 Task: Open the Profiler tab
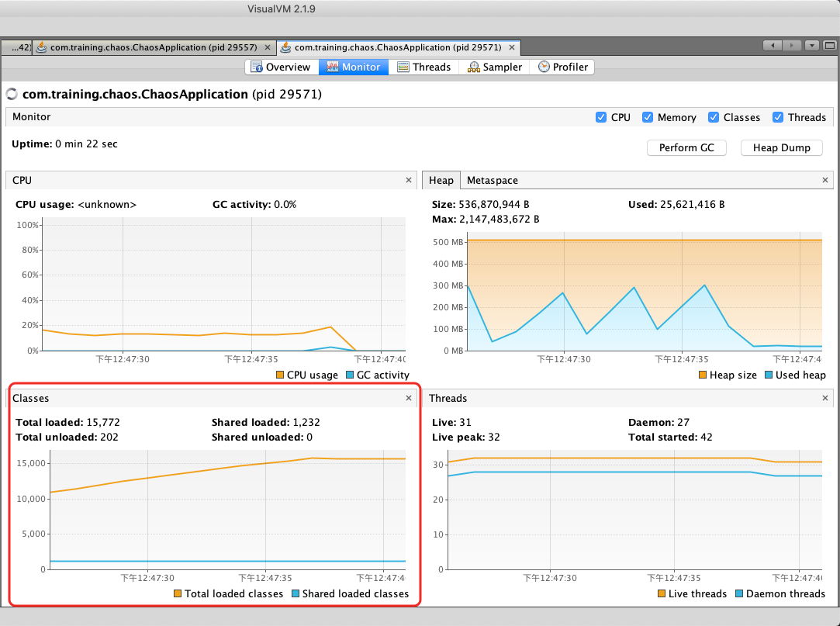tap(562, 67)
